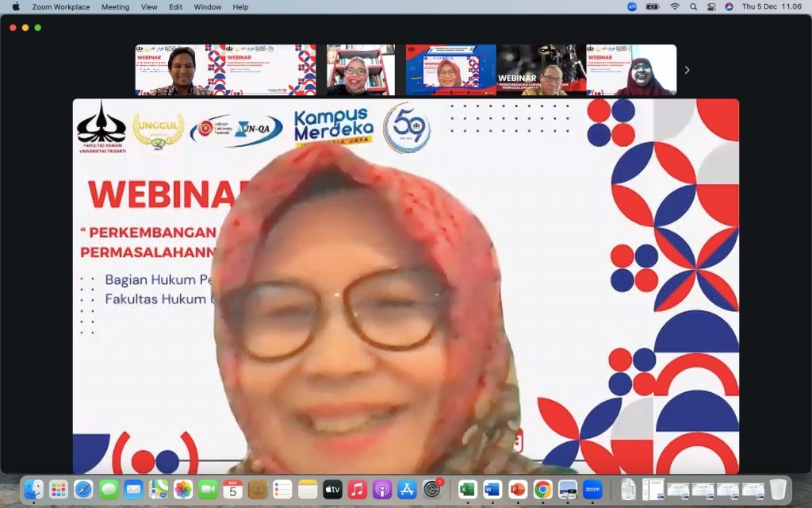Open the Meeting menu
Image resolution: width=812 pixels, height=508 pixels.
pyautogui.click(x=116, y=6)
